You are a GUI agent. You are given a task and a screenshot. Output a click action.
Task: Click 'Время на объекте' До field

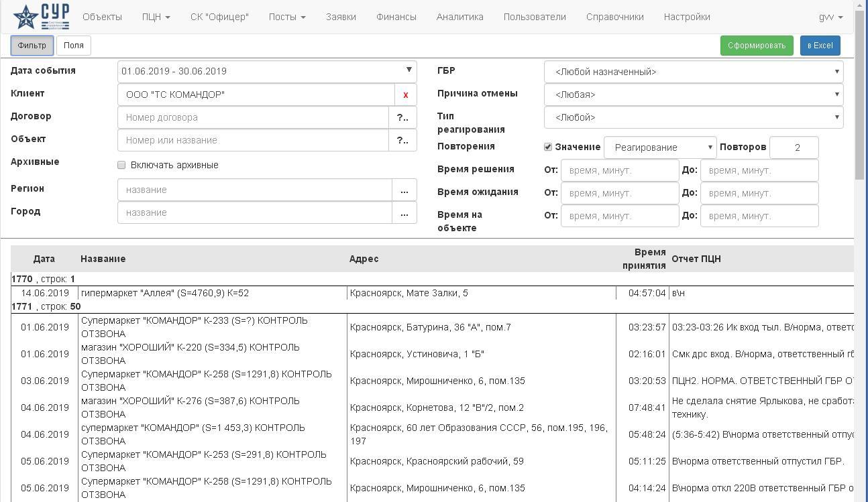click(759, 216)
